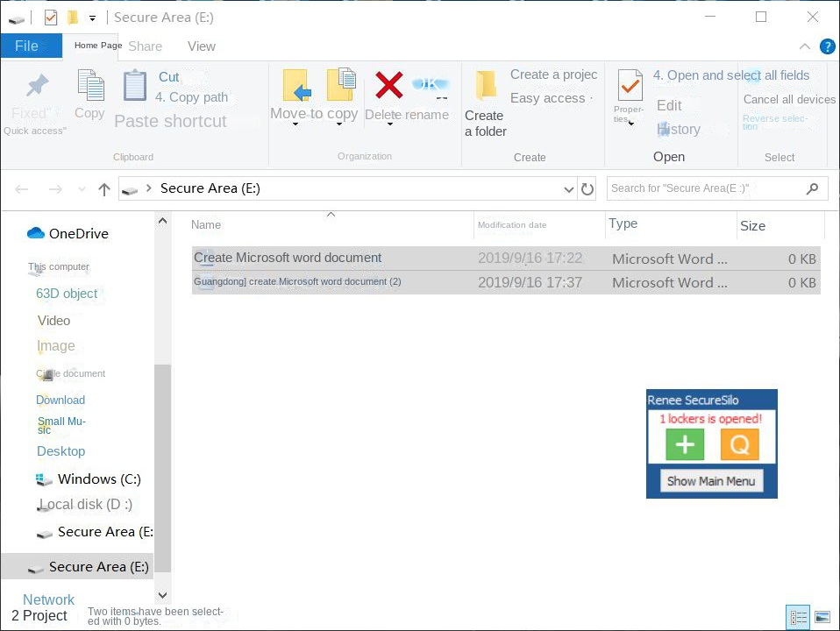Expand the Quick Access Toolbar customize arrow
Image resolution: width=840 pixels, height=631 pixels.
(x=92, y=18)
